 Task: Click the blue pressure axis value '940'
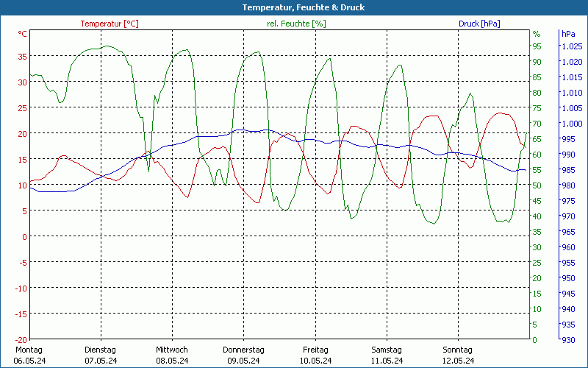[x=568, y=309]
